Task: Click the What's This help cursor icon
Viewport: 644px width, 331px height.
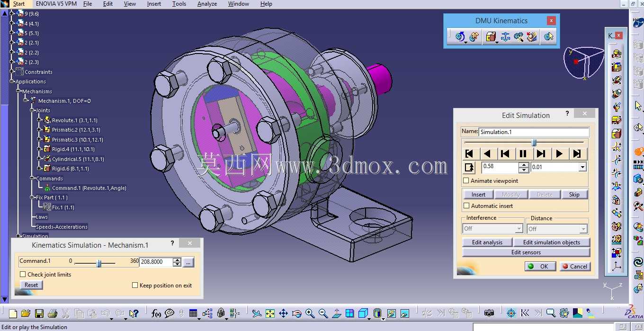Action: 134,313
